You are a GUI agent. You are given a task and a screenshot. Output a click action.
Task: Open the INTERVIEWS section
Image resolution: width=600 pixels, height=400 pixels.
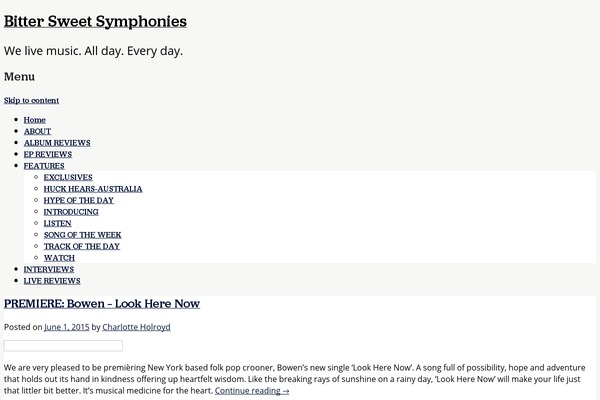coord(49,269)
